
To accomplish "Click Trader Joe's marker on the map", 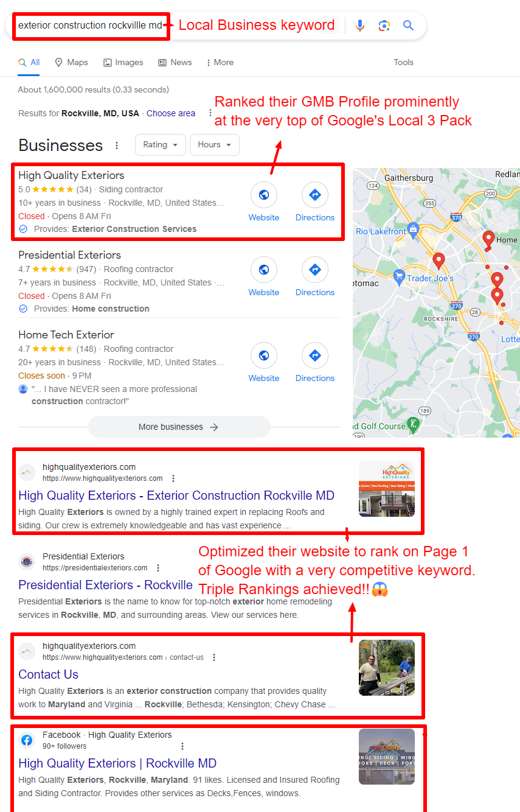I will (399, 277).
